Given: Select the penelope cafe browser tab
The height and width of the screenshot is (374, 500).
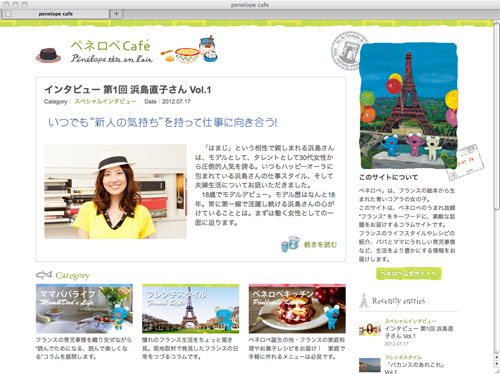Looking at the screenshot, I should (56, 14).
